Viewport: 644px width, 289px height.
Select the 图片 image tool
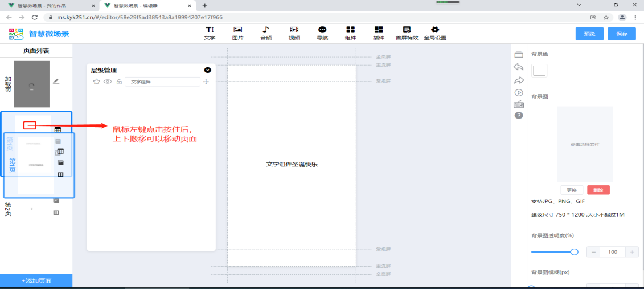[237, 33]
